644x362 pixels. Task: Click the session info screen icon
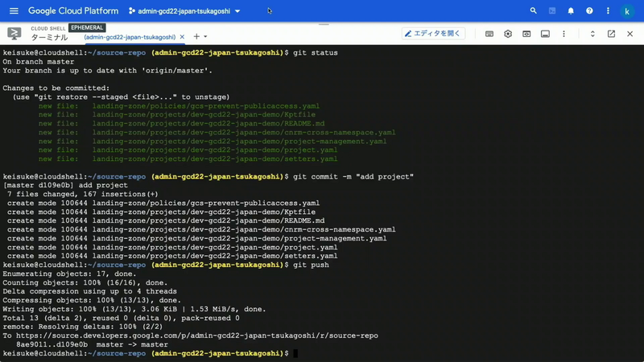pyautogui.click(x=545, y=34)
